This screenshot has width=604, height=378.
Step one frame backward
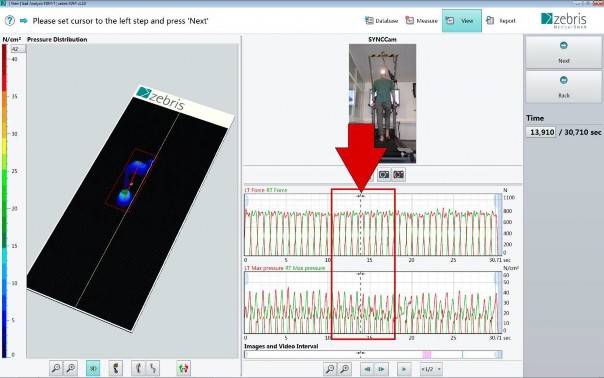367,369
